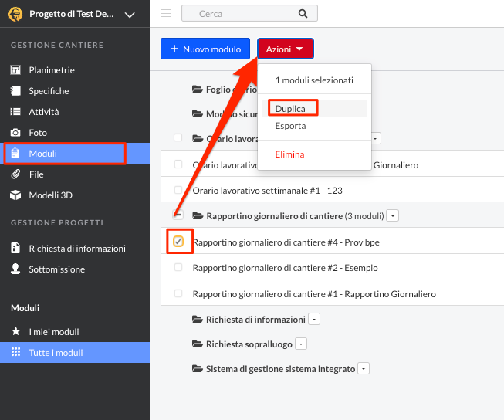Tick the checkbox of the Giornaliero row
This screenshot has width=504, height=420.
pyautogui.click(x=178, y=164)
